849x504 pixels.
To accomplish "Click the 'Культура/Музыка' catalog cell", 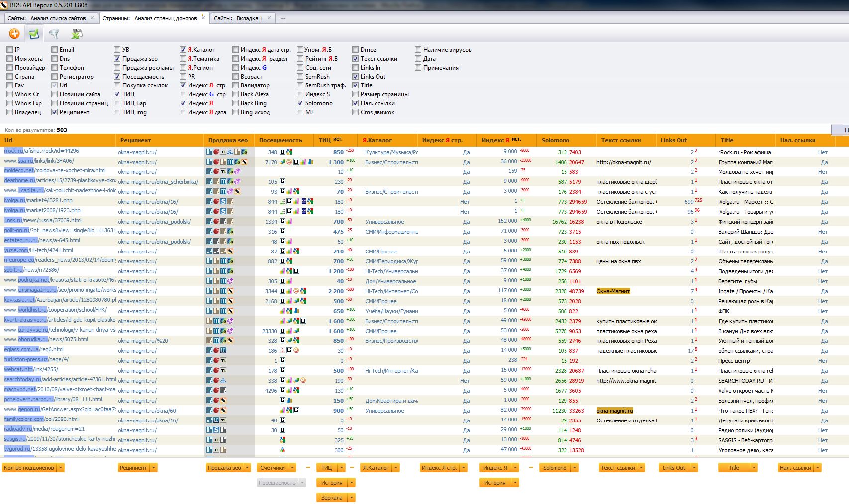I will click(x=391, y=152).
